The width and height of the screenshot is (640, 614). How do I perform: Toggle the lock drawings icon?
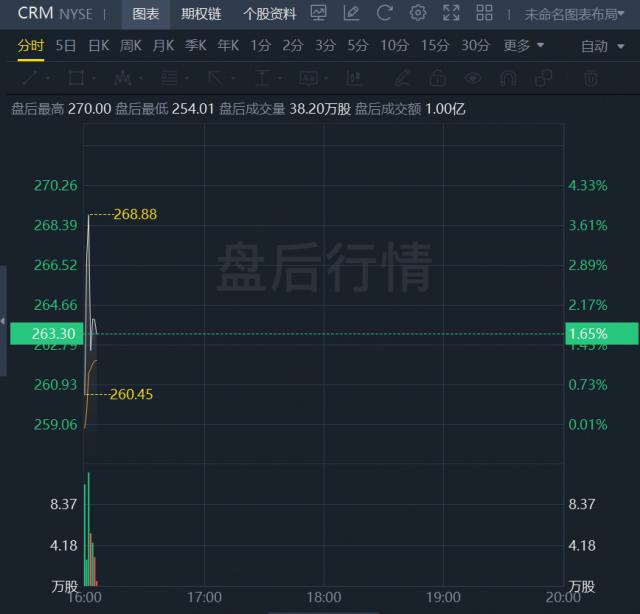(x=437, y=77)
